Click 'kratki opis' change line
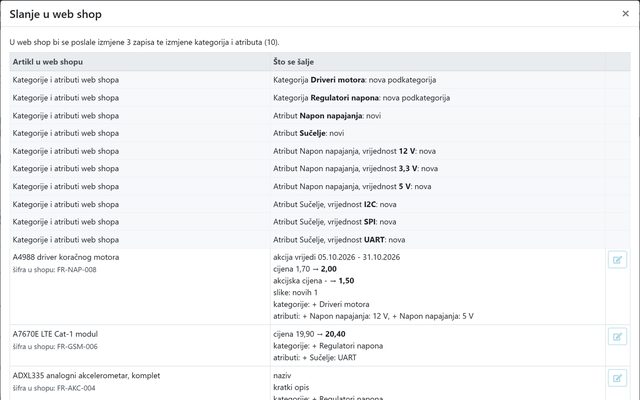 tap(291, 387)
